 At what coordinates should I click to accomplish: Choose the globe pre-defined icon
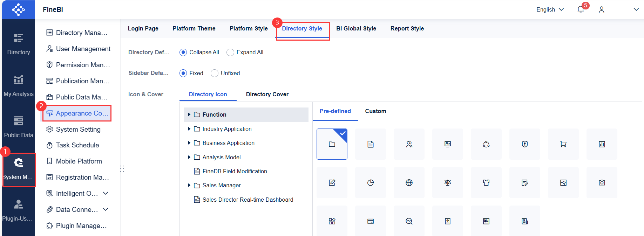click(x=409, y=183)
